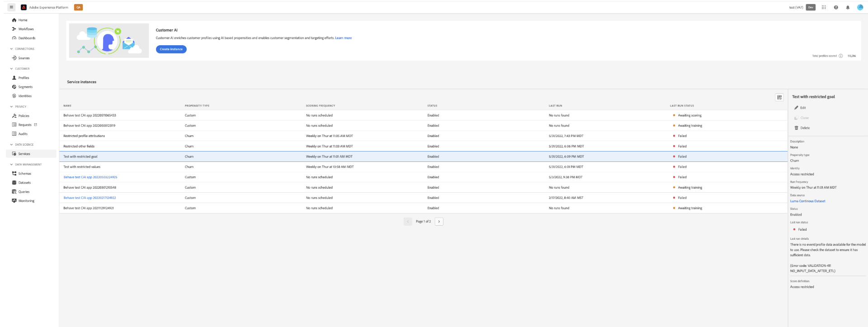This screenshot has height=327, width=868.
Task: Open the user profile avatar
Action: pyautogui.click(x=860, y=7)
